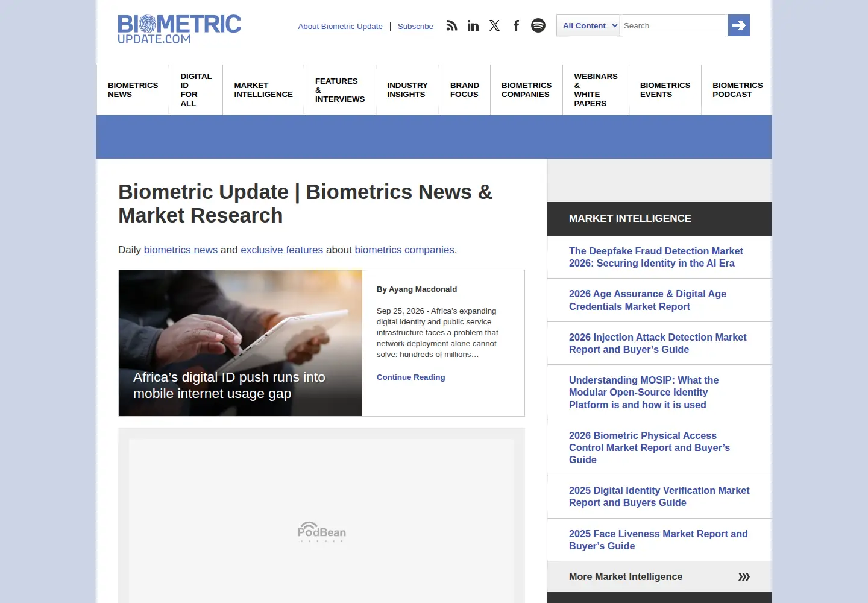Open 2026 Biometric Physical Access Control report
The width and height of the screenshot is (868, 603).
[x=649, y=447]
